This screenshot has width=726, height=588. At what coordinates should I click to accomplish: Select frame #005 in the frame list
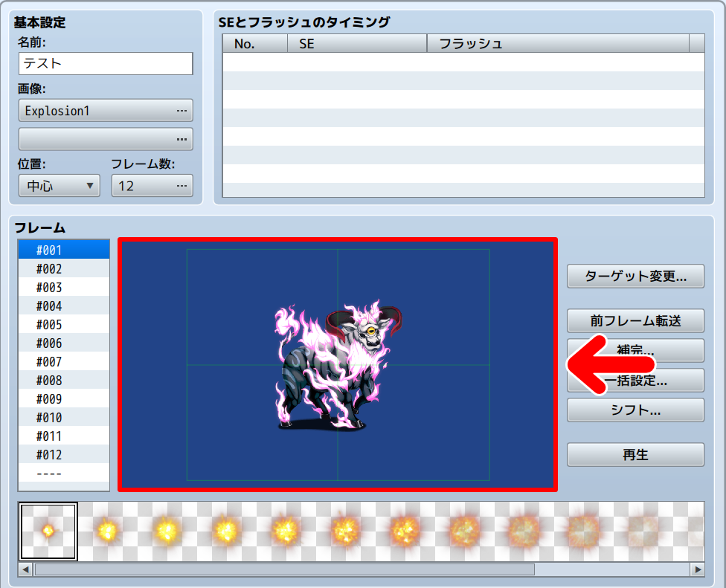click(x=64, y=324)
